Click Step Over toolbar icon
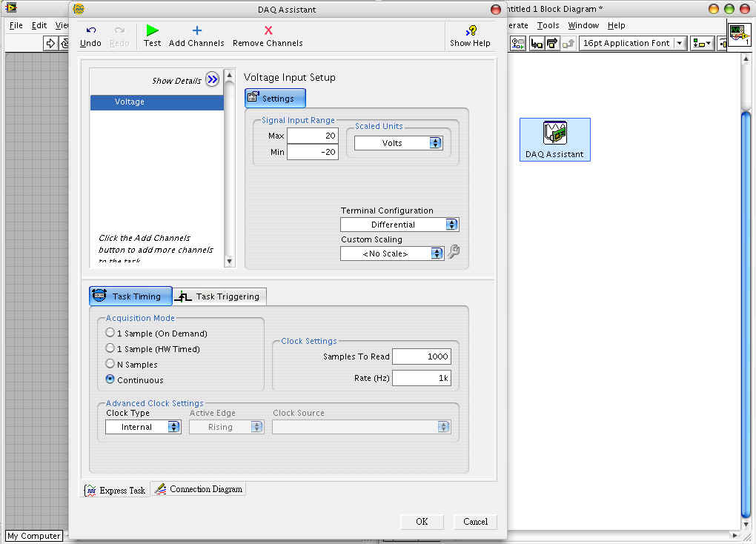This screenshot has height=544, width=756. point(552,44)
